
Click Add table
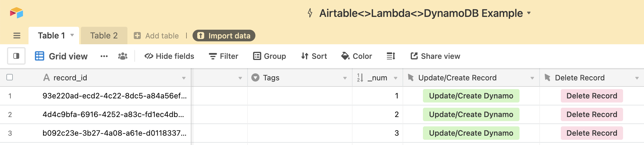point(156,36)
